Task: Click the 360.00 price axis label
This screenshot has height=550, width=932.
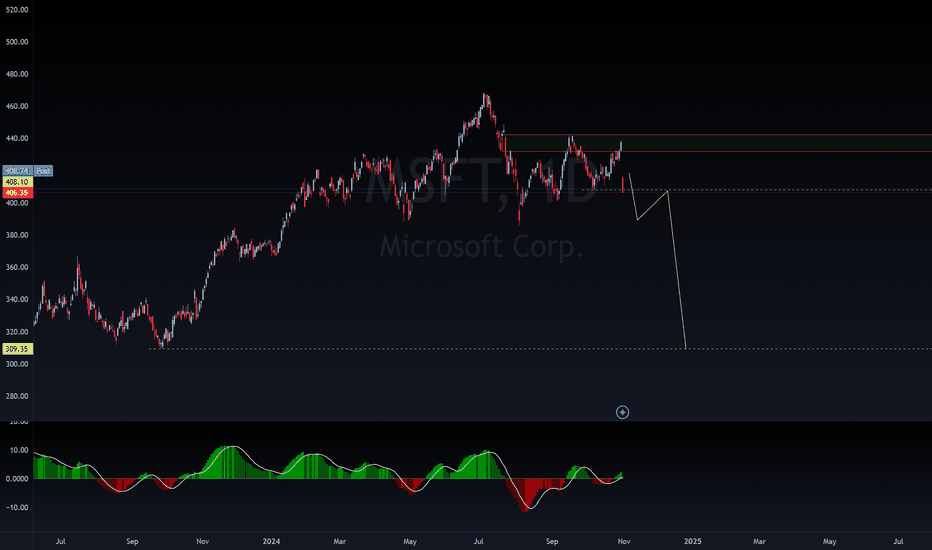Action: pyautogui.click(x=17, y=267)
